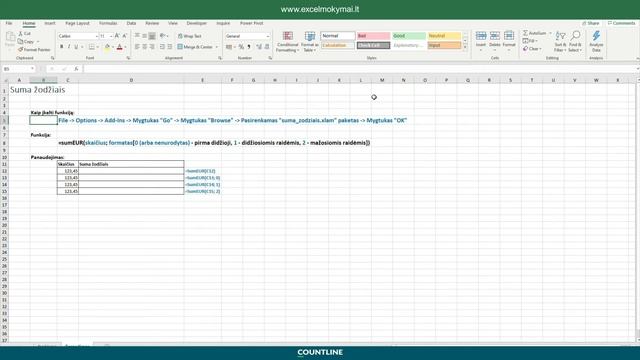Switch to the Formulas tab
640x360 pixels.
pos(108,23)
